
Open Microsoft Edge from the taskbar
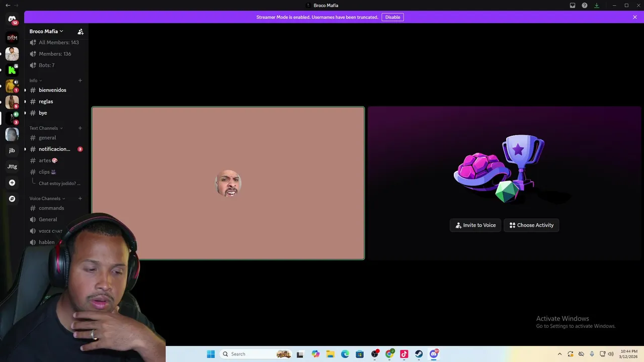coord(345,354)
